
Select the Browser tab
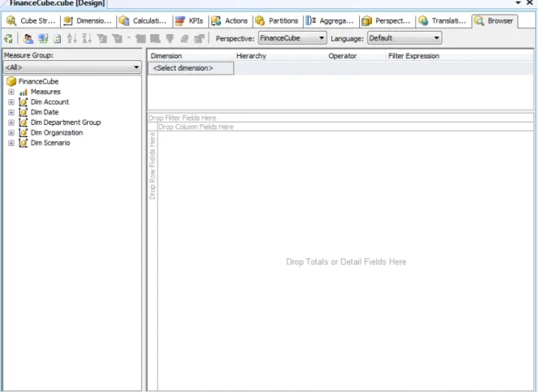pyautogui.click(x=495, y=20)
